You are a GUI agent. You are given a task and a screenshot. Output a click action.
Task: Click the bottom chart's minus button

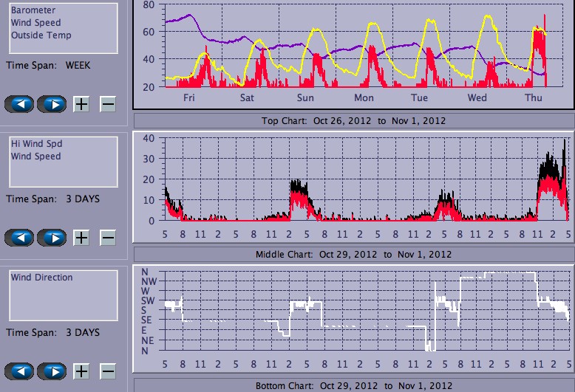click(x=108, y=371)
